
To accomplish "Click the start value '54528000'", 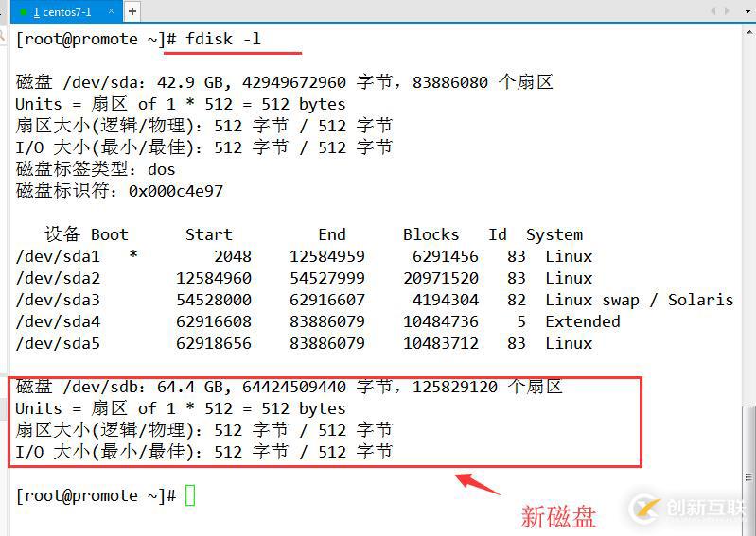I will (x=214, y=300).
